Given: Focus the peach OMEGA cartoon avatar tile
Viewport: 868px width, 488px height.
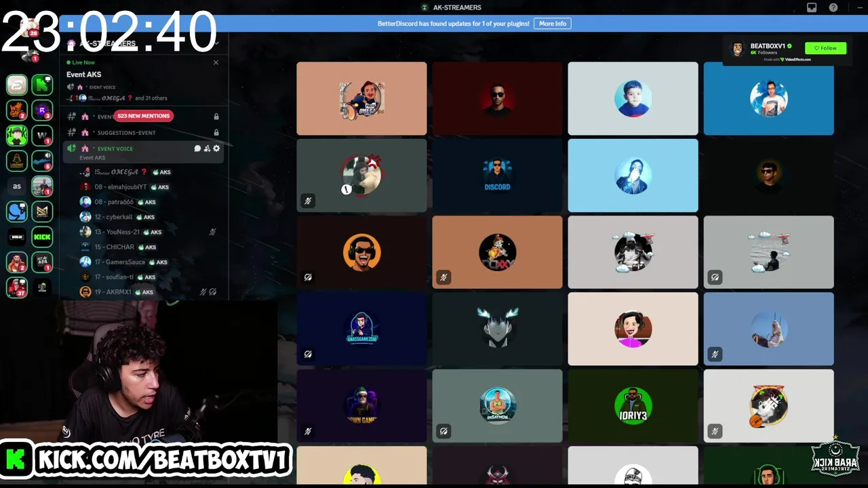Looking at the screenshot, I should tap(361, 99).
